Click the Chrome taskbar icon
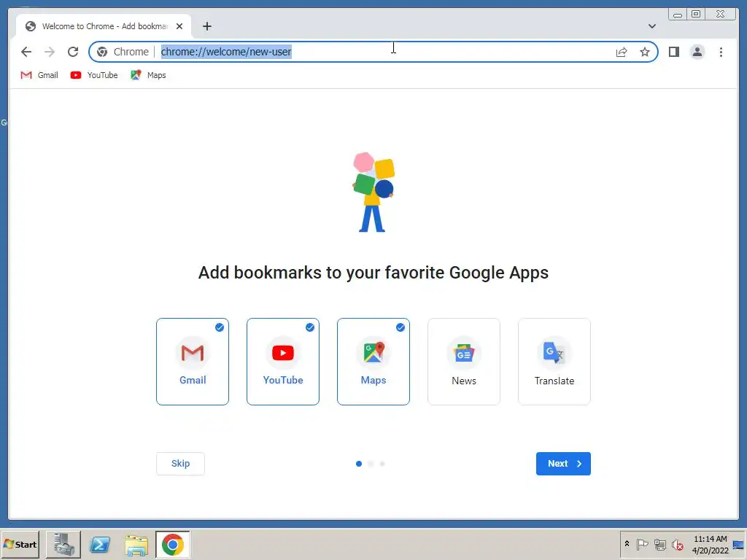 172,544
